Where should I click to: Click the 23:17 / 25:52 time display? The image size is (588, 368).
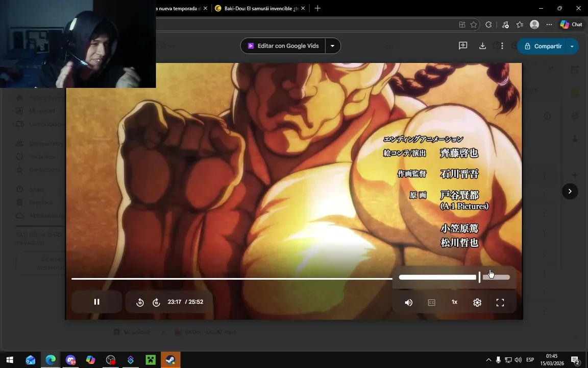(x=185, y=302)
